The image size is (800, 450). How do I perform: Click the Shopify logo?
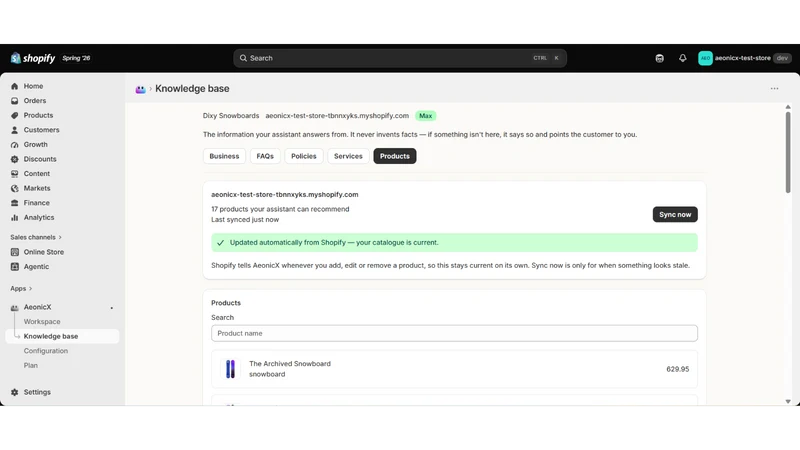[33, 58]
